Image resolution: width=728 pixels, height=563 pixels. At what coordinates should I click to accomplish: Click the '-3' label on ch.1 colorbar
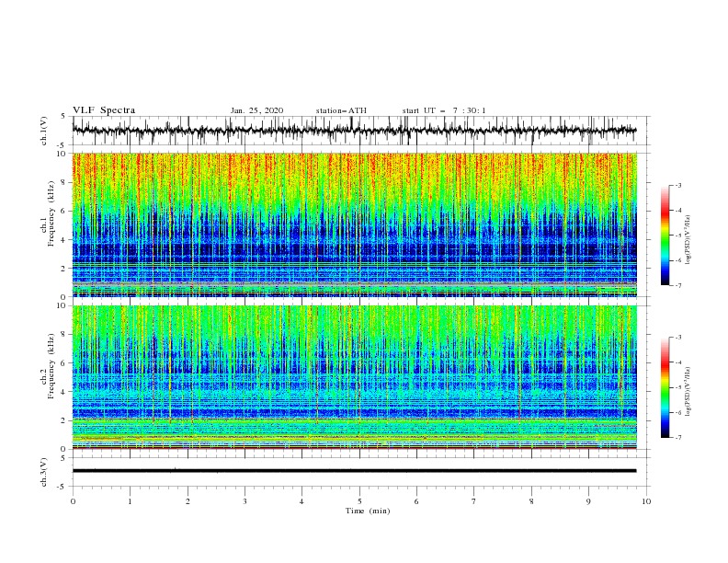point(678,185)
